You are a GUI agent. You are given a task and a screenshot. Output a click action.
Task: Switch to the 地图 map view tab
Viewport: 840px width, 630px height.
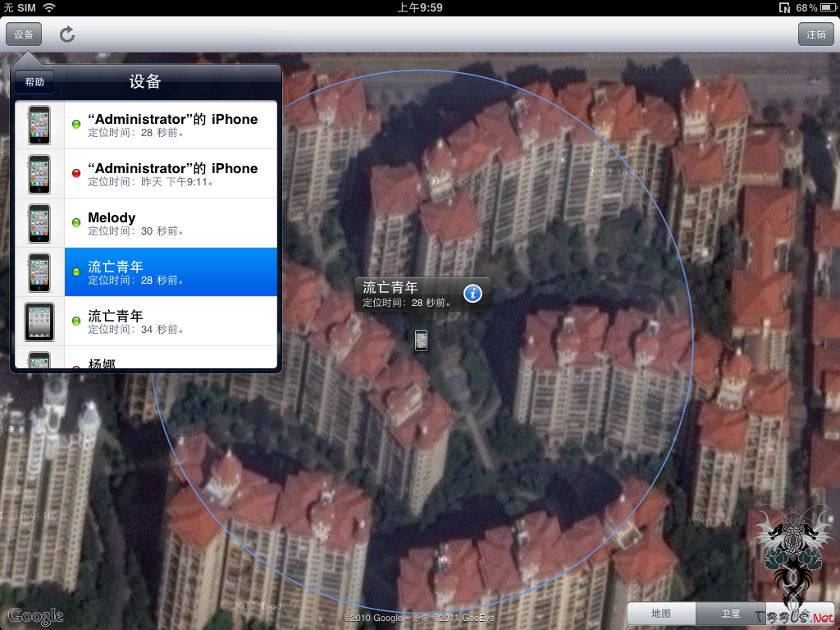pos(661,614)
